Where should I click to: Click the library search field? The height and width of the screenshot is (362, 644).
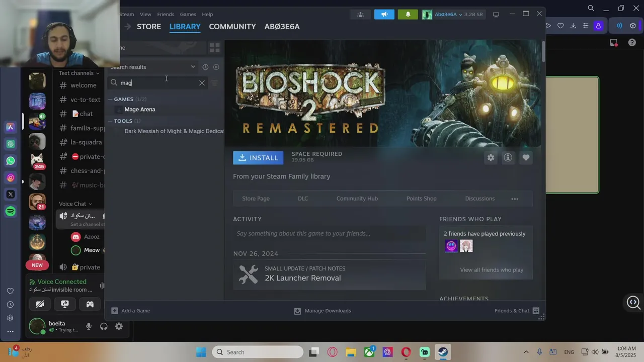pos(157,83)
